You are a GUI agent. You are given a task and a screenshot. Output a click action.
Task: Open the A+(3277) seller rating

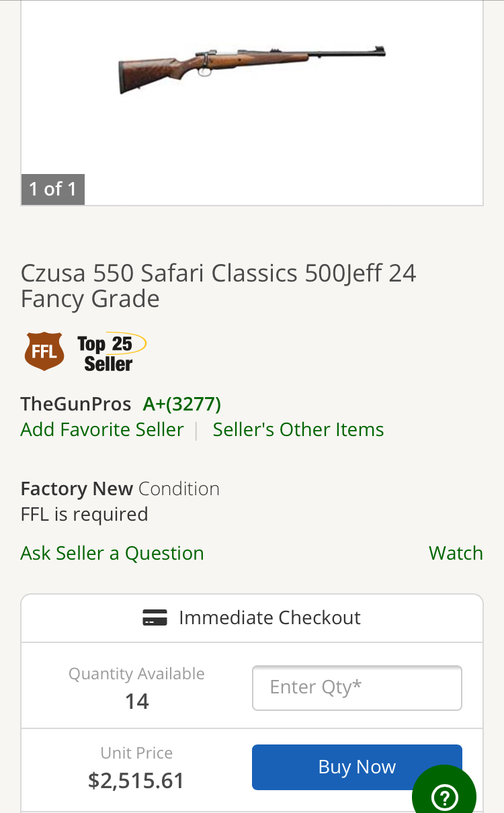pos(182,404)
